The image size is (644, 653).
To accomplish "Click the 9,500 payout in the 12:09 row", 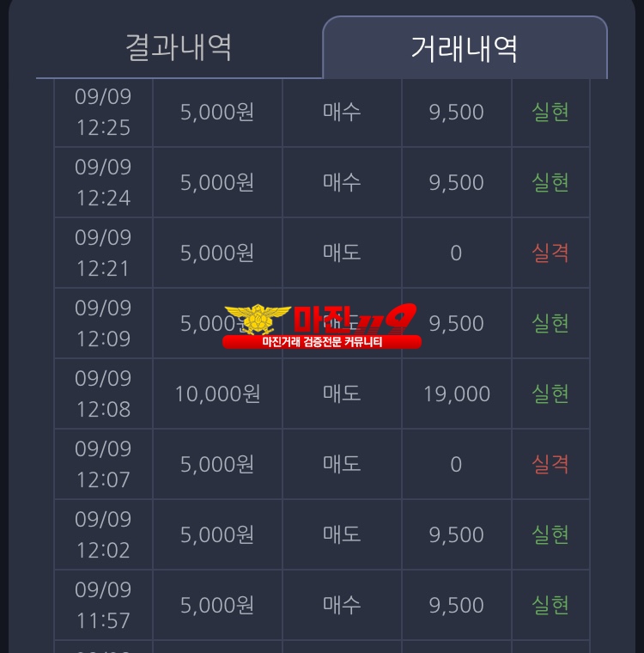I will (x=457, y=323).
